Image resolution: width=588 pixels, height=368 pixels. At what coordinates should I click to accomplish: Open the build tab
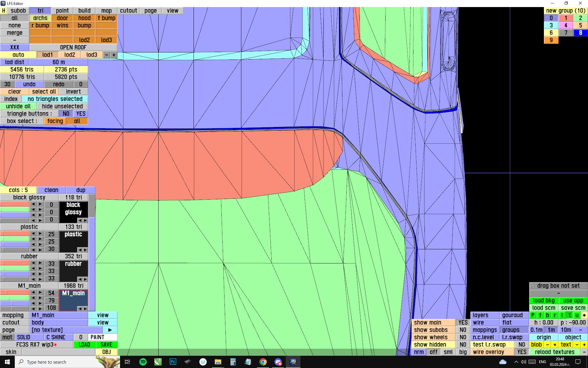pos(84,11)
